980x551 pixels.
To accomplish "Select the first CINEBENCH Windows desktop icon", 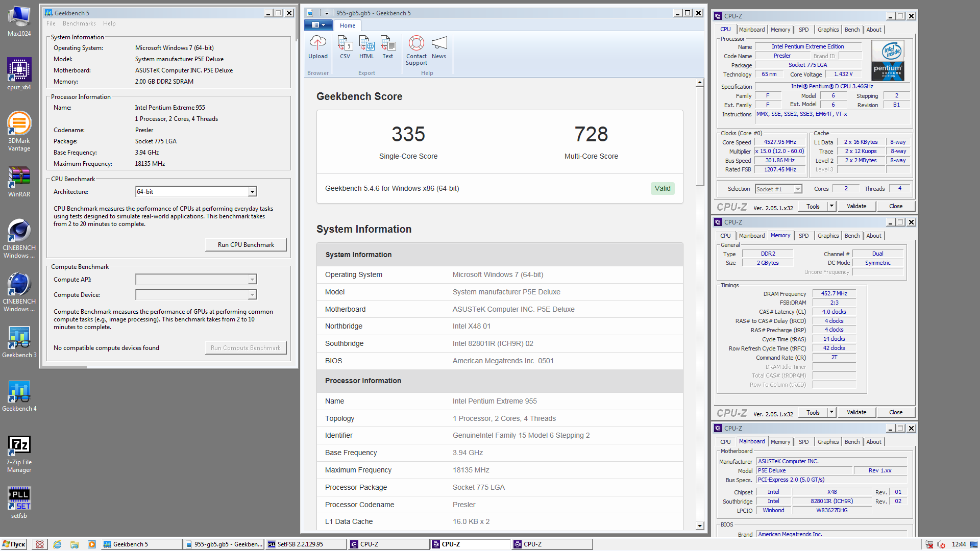I will 19,239.
